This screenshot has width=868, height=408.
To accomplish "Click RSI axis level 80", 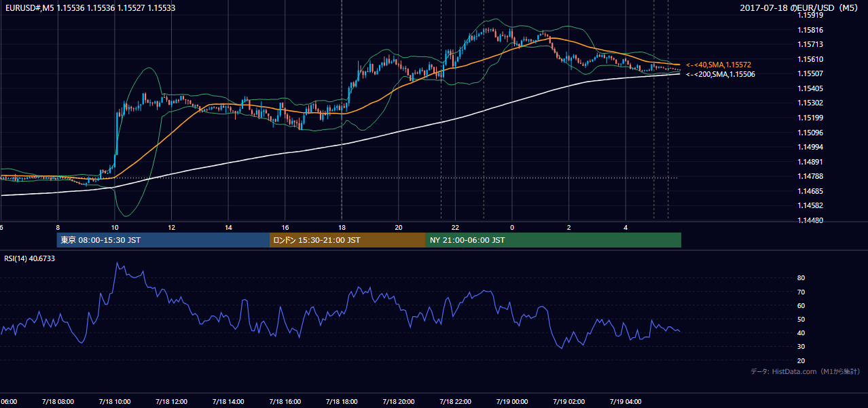I will pyautogui.click(x=801, y=278).
